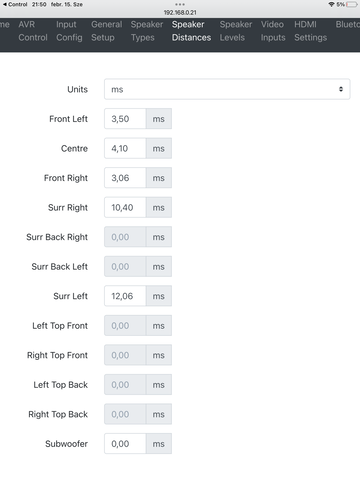Open Speaker Types tab
360x480 pixels.
[x=147, y=31]
